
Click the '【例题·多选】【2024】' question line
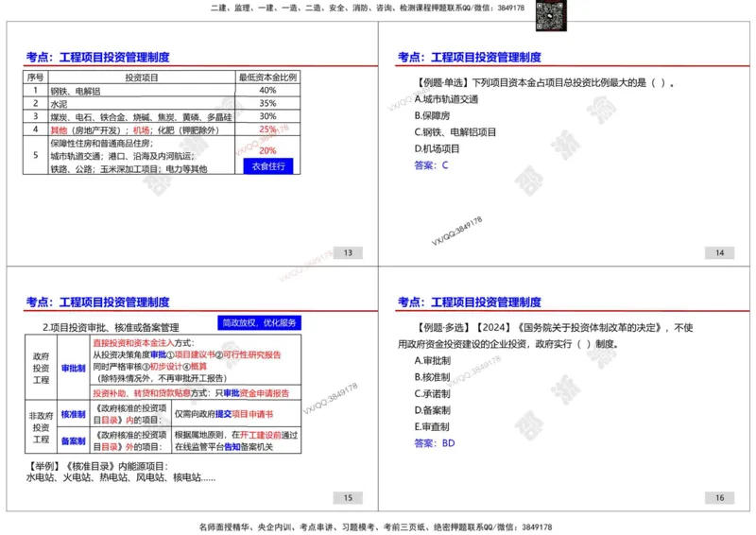[x=555, y=328]
